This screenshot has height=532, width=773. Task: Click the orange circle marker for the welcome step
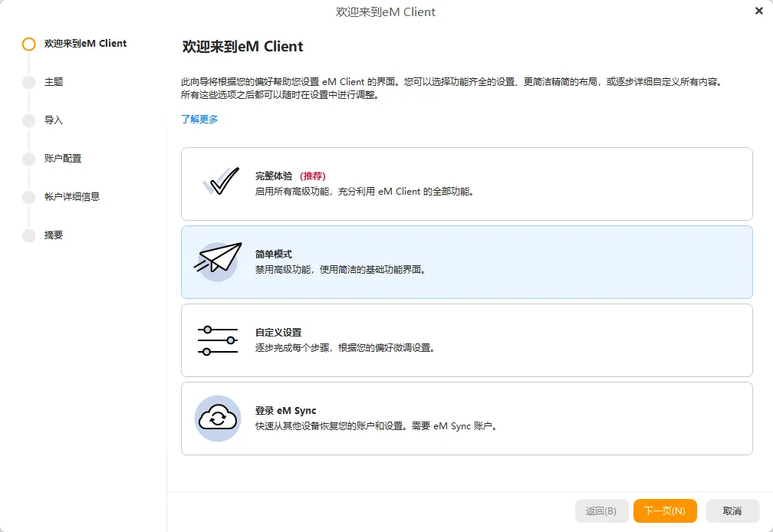point(28,44)
